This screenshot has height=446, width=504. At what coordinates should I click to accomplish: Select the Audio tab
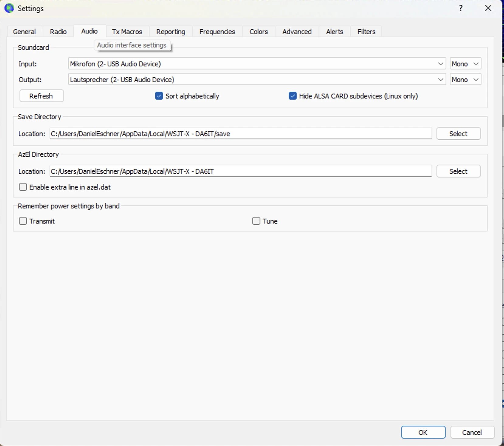click(x=89, y=31)
